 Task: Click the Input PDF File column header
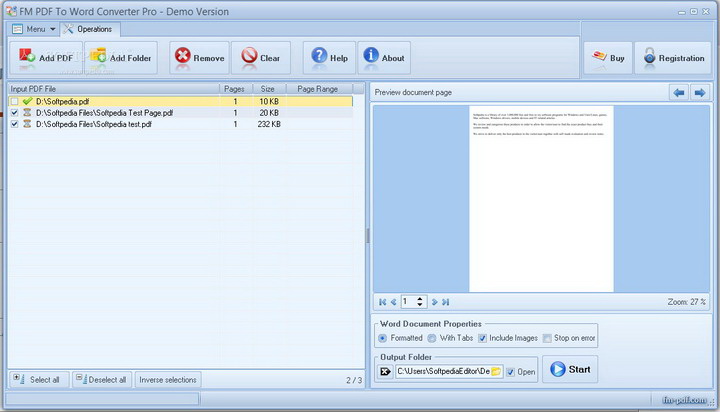click(x=113, y=89)
